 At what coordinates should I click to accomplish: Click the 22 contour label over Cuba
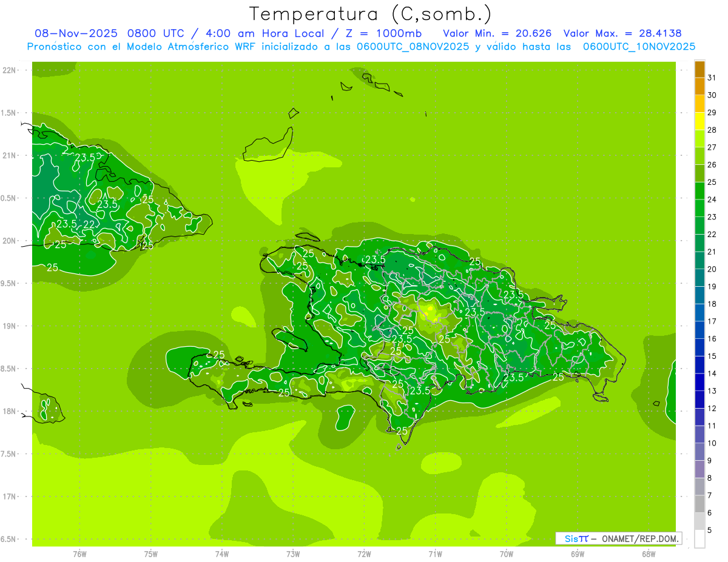(89, 224)
